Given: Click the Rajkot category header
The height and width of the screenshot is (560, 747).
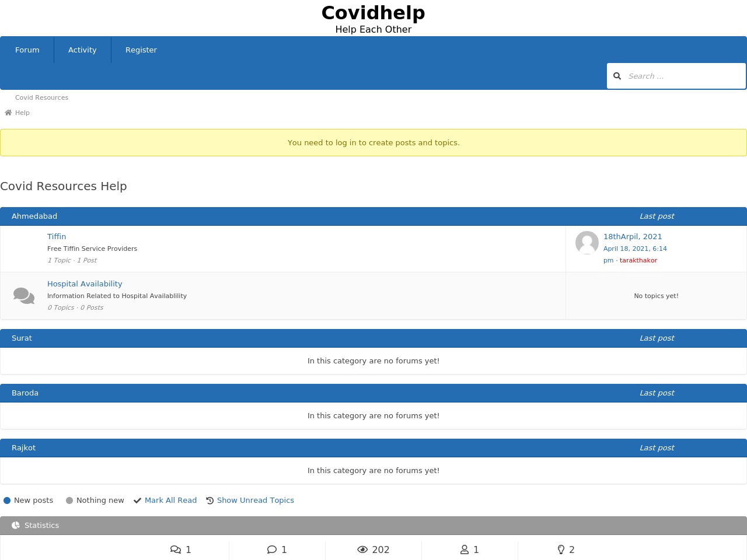Looking at the screenshot, I should click(23, 447).
